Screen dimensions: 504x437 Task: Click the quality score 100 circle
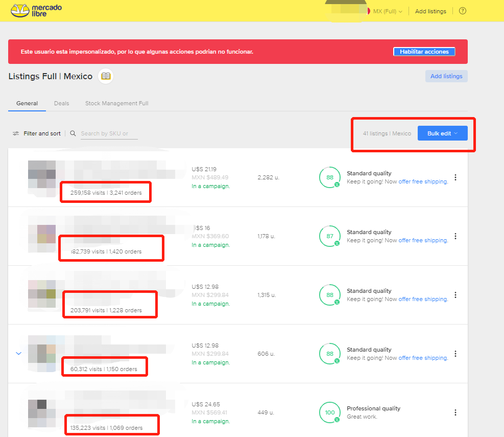point(330,412)
